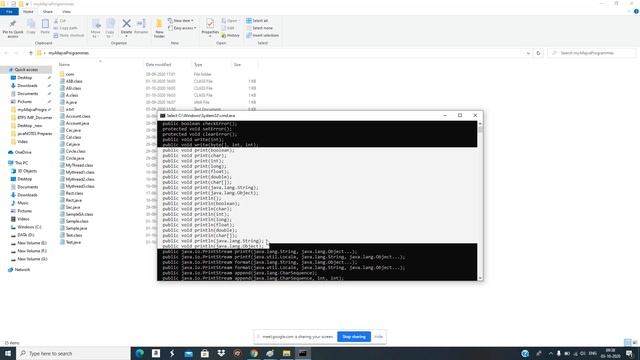Viewport: 640px width, 360px height.
Task: Open the New item dropdown
Action: (181, 20)
